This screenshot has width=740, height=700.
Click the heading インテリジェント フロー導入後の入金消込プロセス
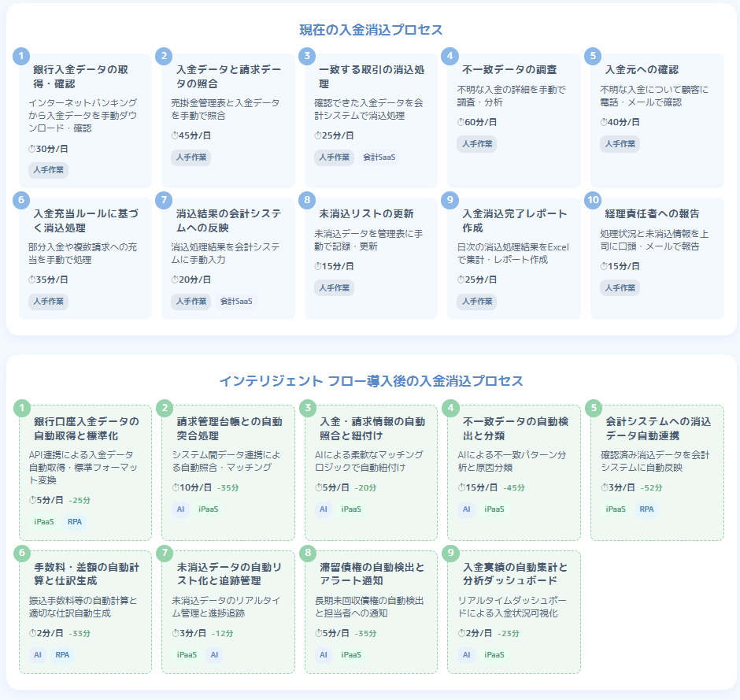(371, 381)
